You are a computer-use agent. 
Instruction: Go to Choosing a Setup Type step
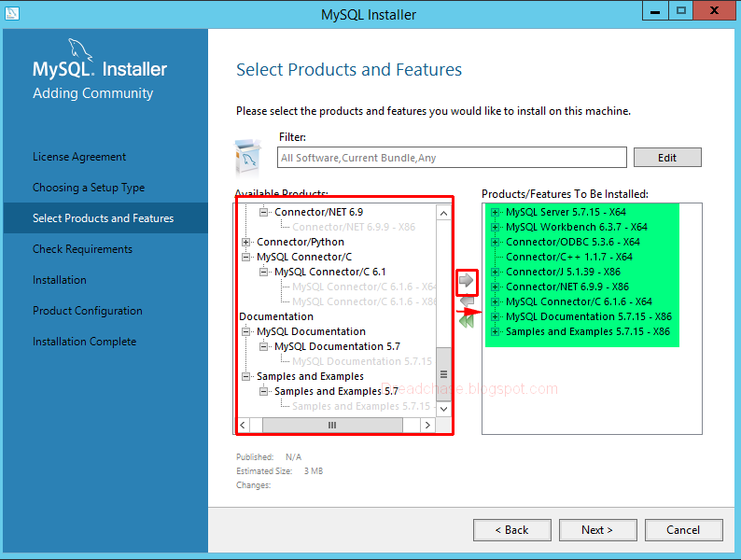89,188
